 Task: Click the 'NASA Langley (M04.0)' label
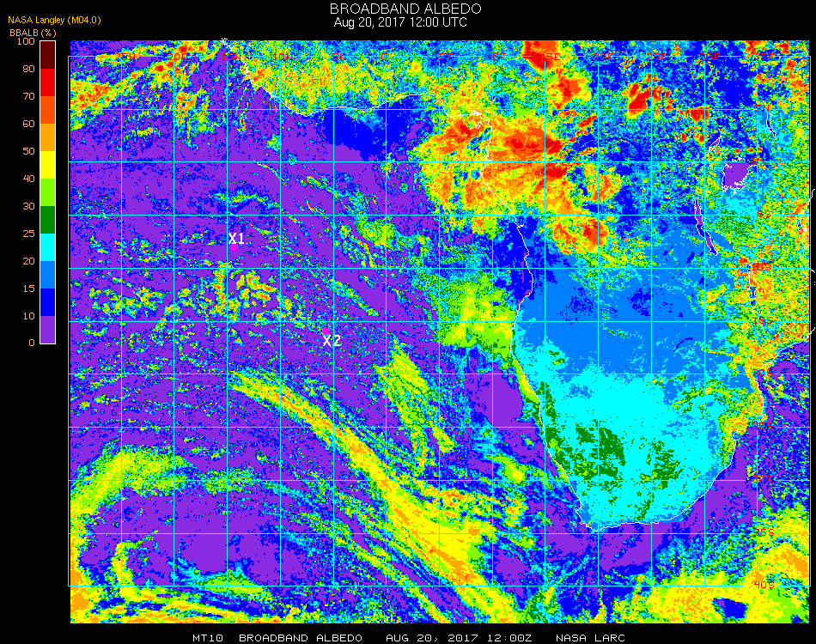(x=54, y=21)
